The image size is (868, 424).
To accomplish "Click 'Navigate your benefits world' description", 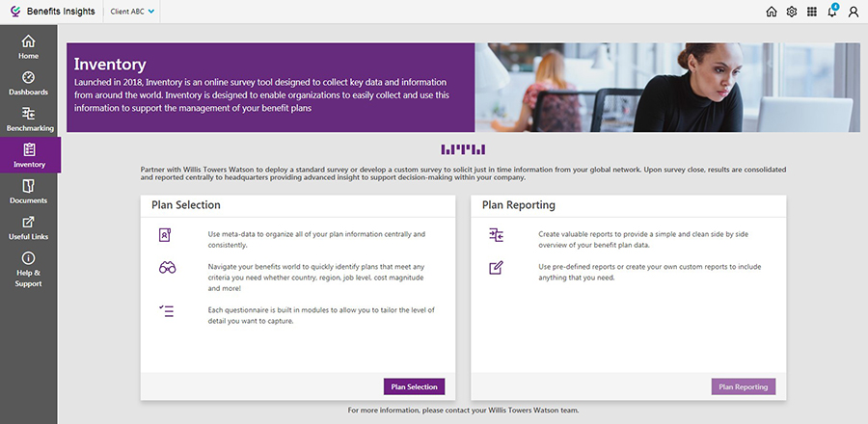I will [315, 278].
